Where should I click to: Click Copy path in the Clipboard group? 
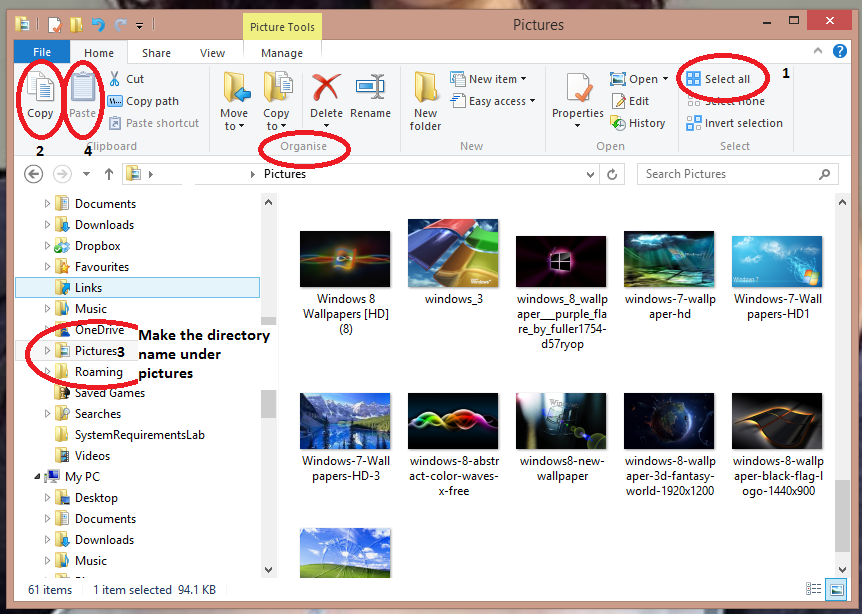click(x=140, y=100)
